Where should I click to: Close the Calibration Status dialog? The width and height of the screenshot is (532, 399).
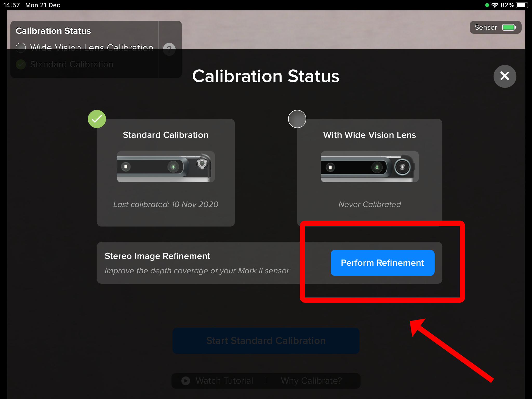504,76
